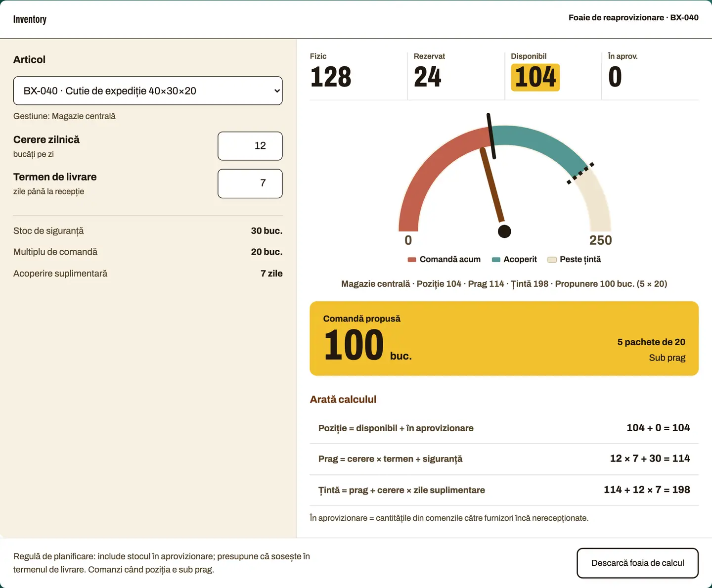Click the Stoc de siguranță 30 buc. row

click(148, 231)
